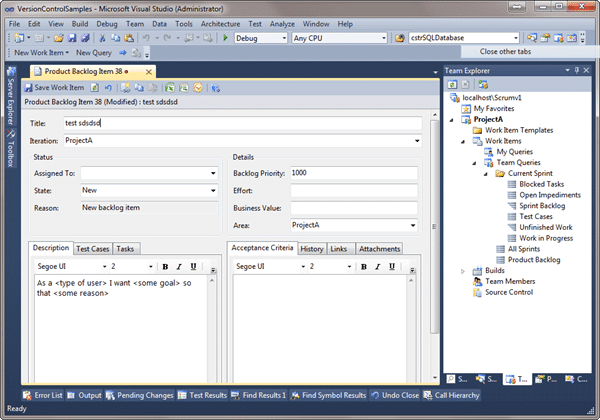Viewport: 600px width, 420px height.
Task: Switch to the Test Cases tab
Action: tap(93, 249)
